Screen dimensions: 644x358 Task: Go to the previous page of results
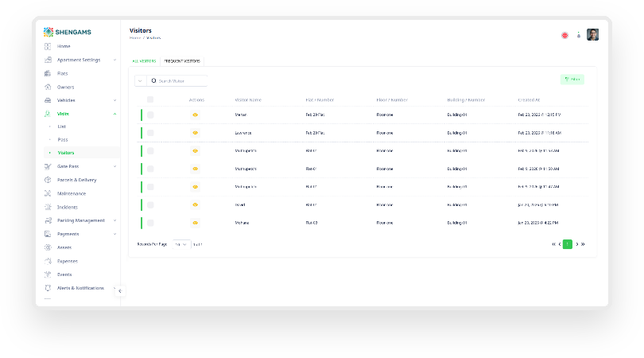tap(560, 244)
